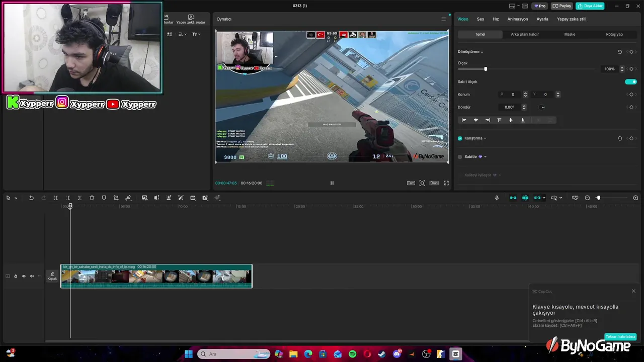Screen dimensions: 644x362
Task: Align clip to bottom edge
Action: [x=523, y=120]
